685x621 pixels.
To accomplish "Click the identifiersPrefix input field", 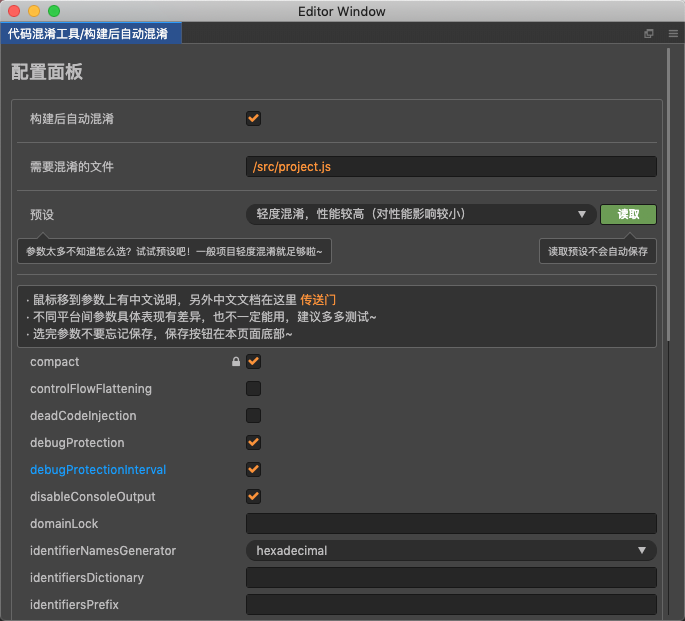I will point(451,605).
